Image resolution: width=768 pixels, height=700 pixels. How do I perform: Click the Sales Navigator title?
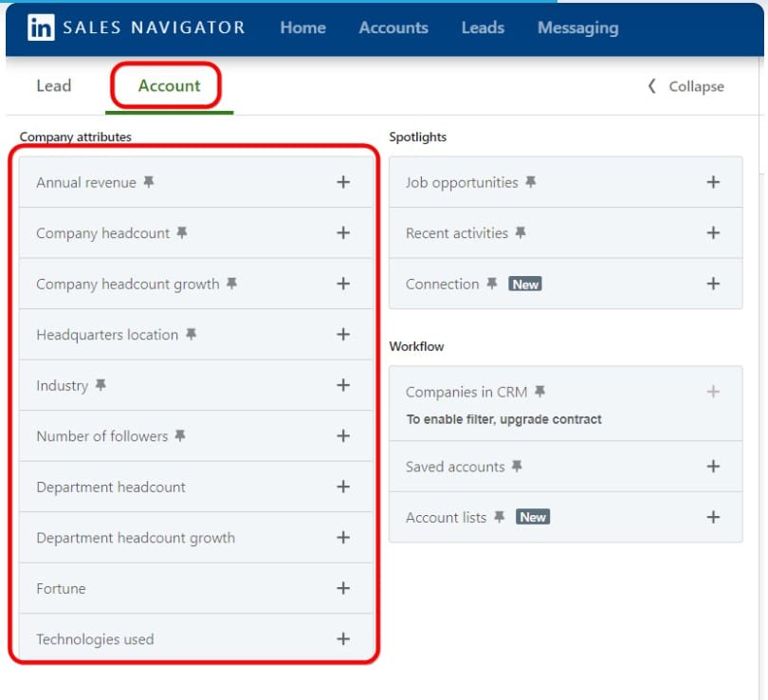(x=154, y=28)
